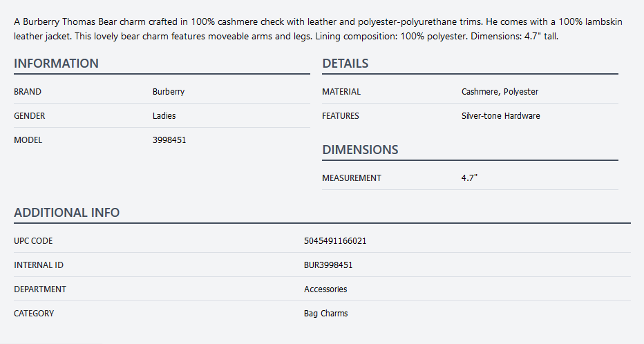644x344 pixels.
Task: Click the model number 3998451
Action: click(x=169, y=140)
